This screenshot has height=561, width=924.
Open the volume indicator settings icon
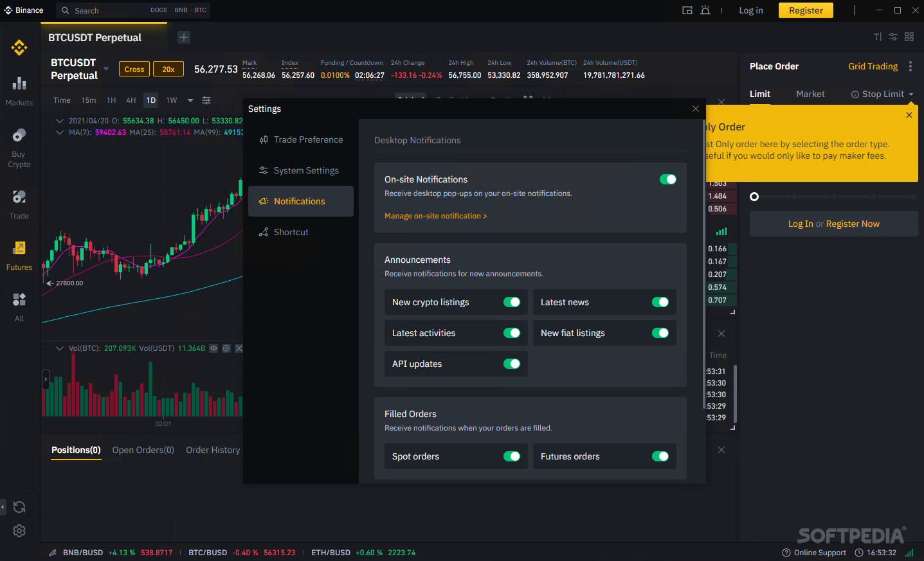pos(226,348)
